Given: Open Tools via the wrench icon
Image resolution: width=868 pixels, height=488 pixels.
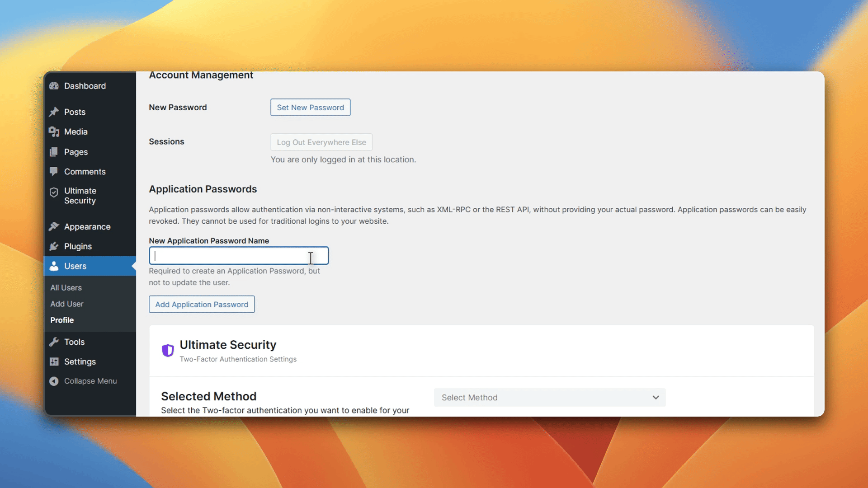Looking at the screenshot, I should point(54,342).
